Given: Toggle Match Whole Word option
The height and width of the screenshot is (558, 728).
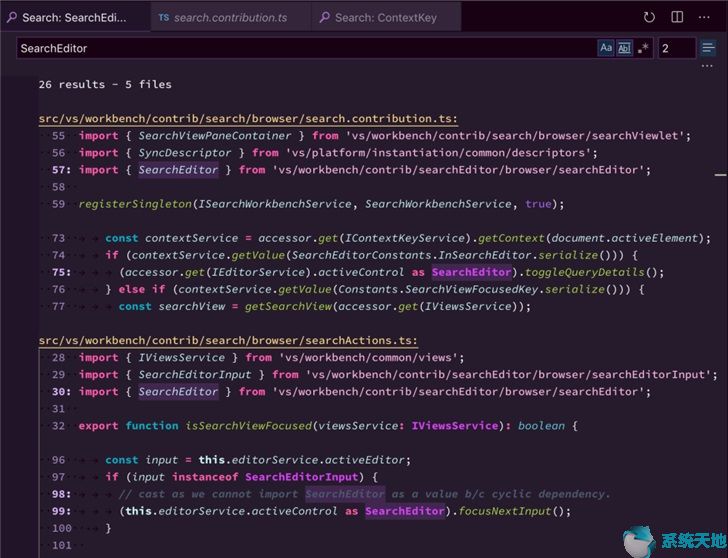Looking at the screenshot, I should [x=624, y=48].
